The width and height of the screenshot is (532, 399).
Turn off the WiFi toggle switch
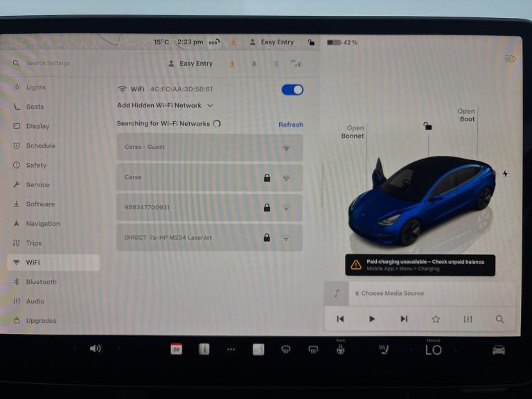(x=292, y=89)
